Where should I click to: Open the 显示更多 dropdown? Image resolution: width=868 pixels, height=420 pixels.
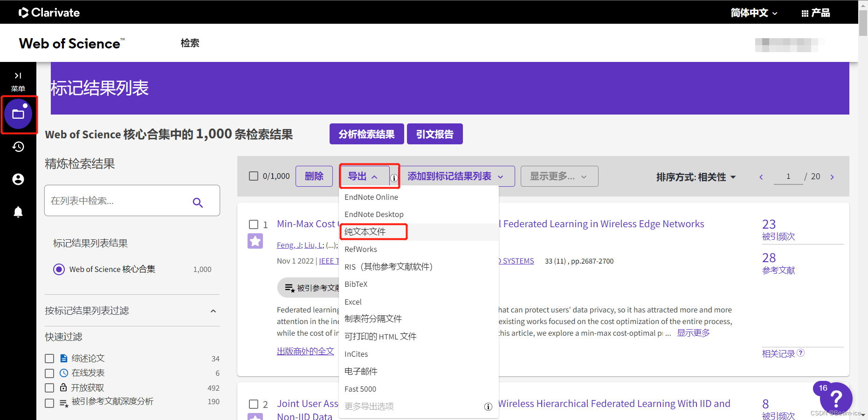pos(559,176)
